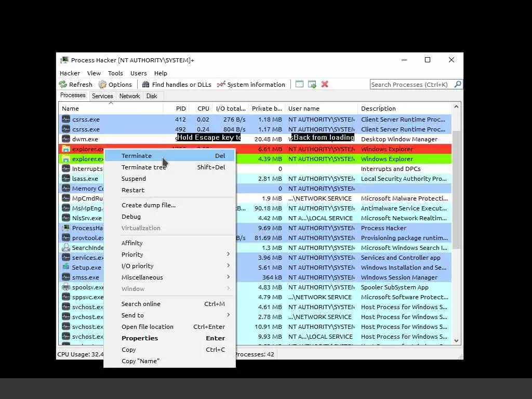Open the Users menu
Viewport: 532px width, 399px height.
(138, 73)
